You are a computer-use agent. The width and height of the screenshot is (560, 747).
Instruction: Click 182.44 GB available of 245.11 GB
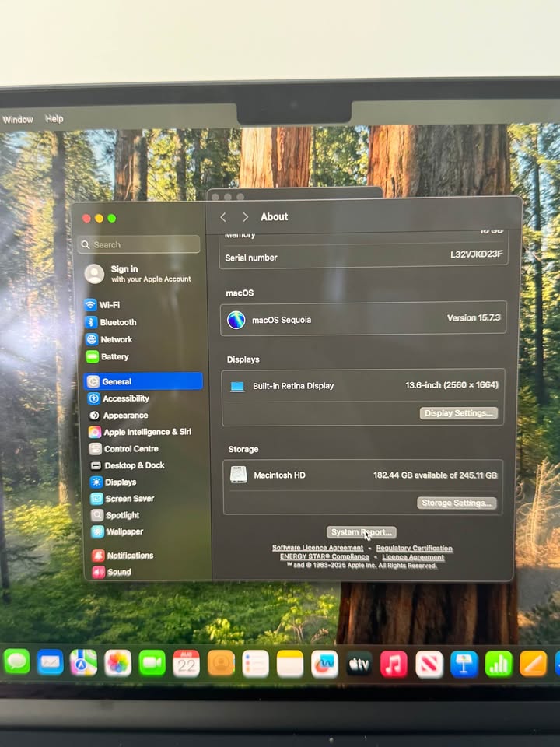point(435,475)
